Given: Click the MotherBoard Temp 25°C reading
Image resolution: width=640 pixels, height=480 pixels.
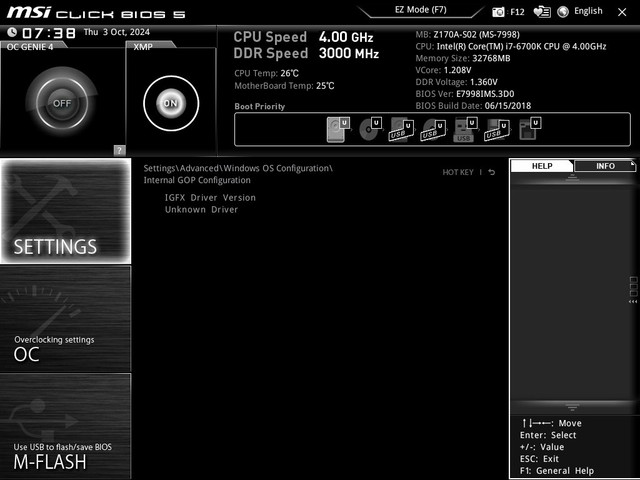Looking at the screenshot, I should click(x=284, y=86).
